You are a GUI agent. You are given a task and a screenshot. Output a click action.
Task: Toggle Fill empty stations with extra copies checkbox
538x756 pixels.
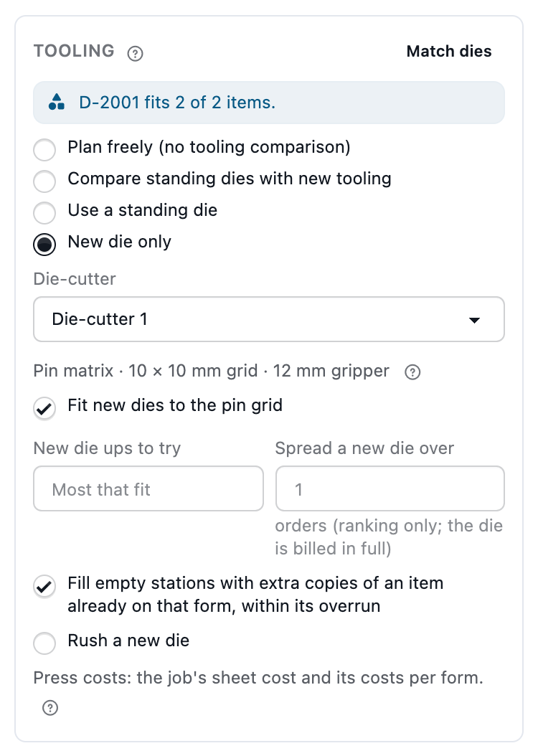44,586
